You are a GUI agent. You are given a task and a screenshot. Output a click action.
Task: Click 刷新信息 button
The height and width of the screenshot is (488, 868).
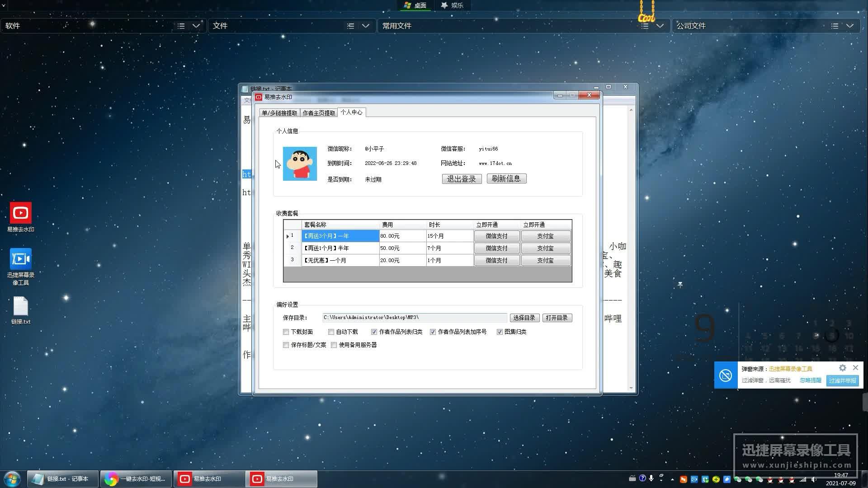[506, 178]
